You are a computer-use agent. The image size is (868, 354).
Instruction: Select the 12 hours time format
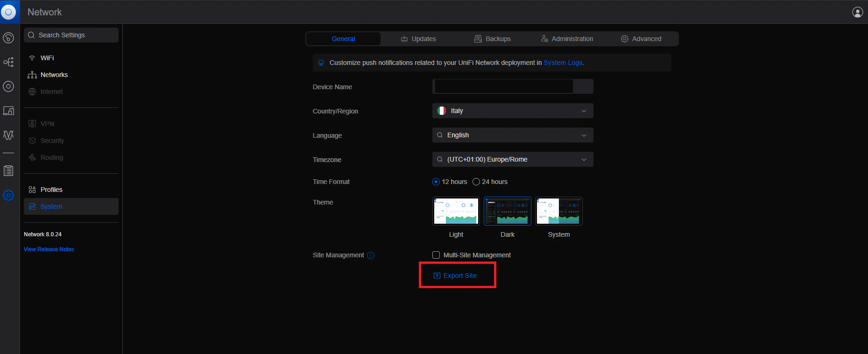pos(436,182)
